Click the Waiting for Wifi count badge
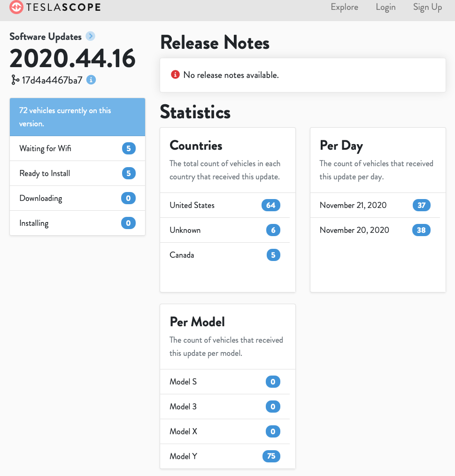Screen dimensions: 455x476 [x=129, y=148]
